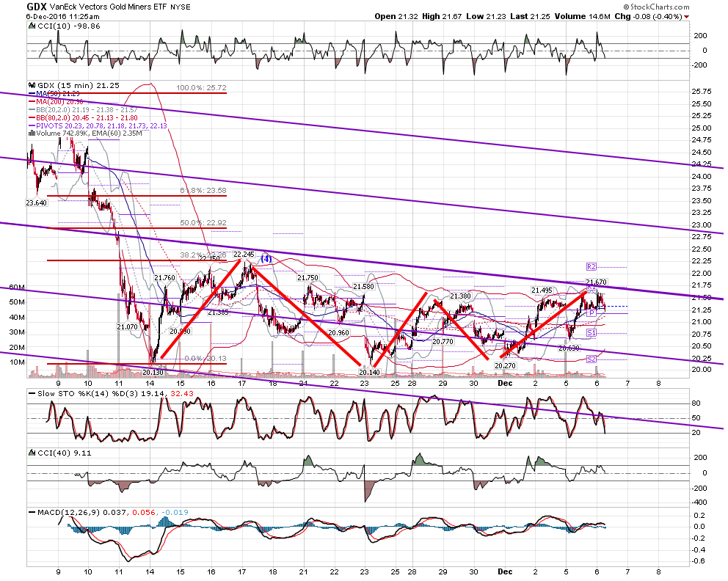Click the 21.670 high price label

pyautogui.click(x=596, y=282)
